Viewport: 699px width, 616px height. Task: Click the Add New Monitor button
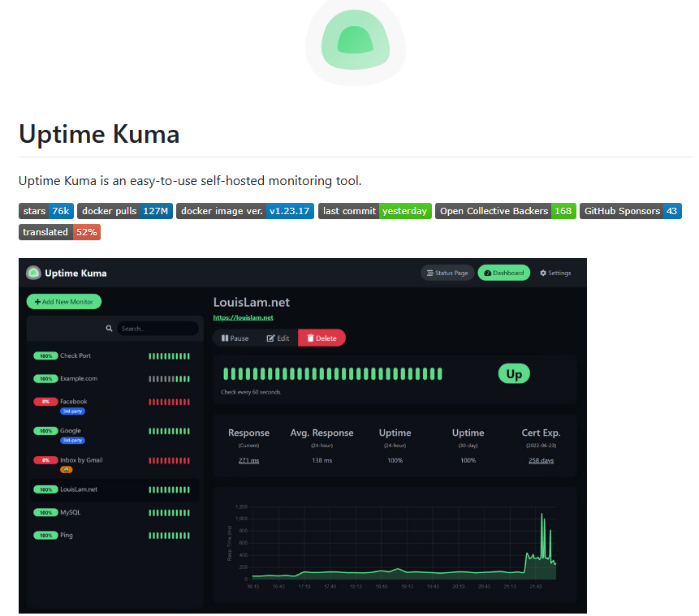pyautogui.click(x=64, y=302)
